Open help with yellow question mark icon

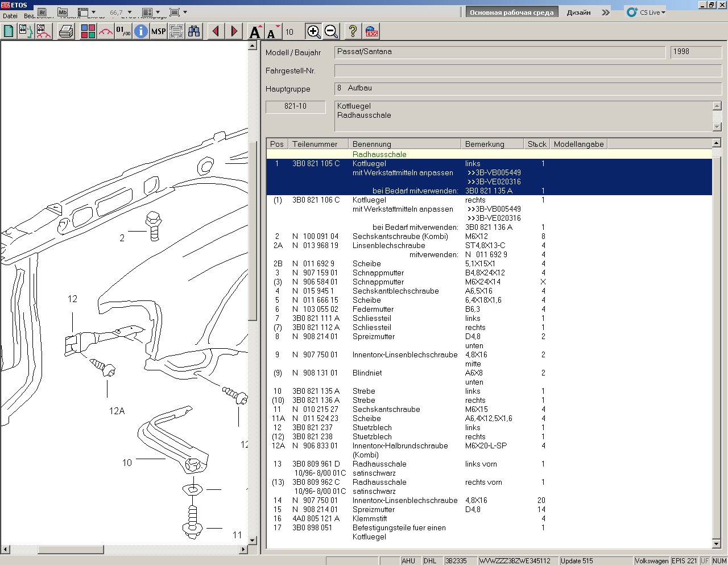tap(353, 31)
